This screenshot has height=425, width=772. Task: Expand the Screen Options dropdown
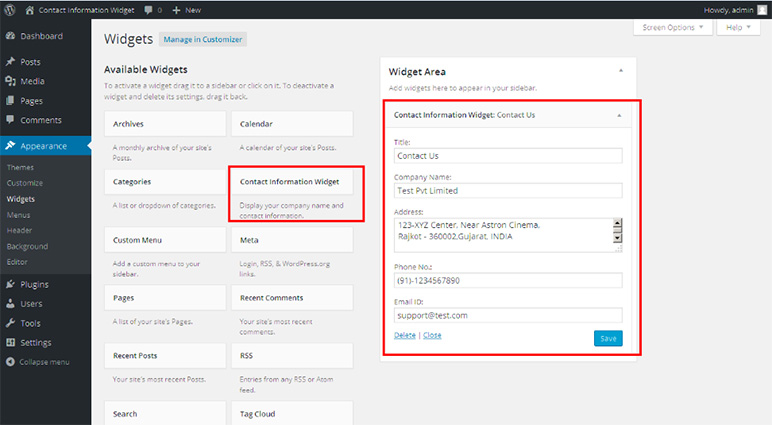pos(673,28)
